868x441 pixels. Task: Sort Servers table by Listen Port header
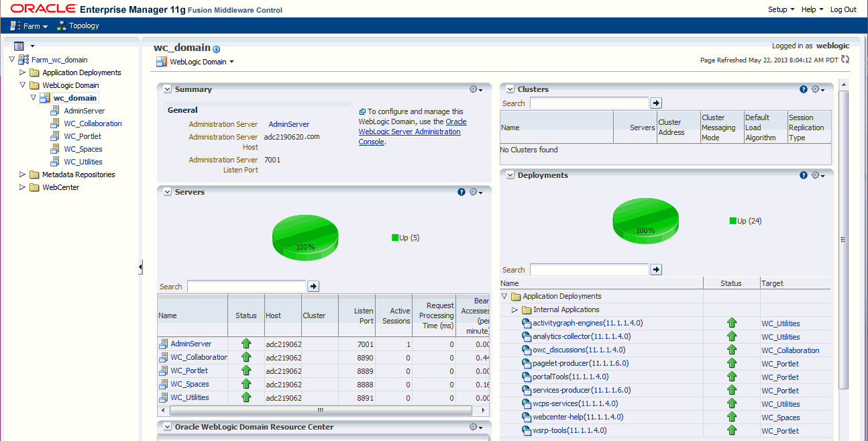point(358,315)
